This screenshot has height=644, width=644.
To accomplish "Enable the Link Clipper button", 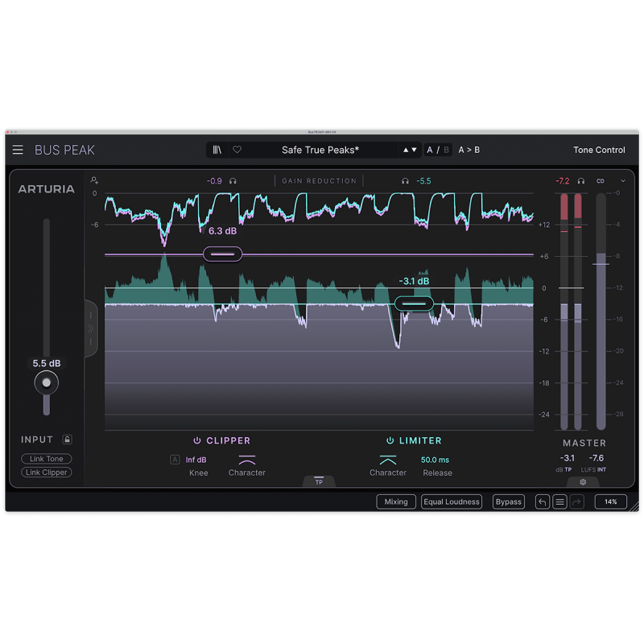I will (47, 473).
